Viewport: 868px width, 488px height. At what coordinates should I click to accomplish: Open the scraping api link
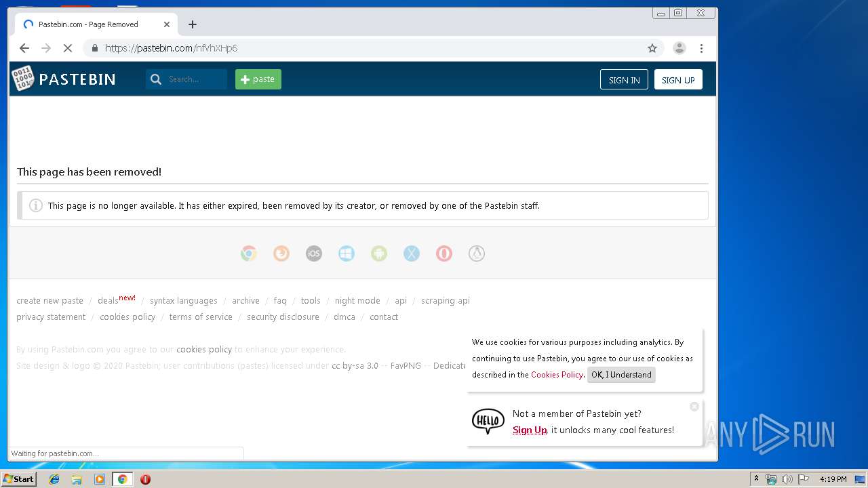[446, 301]
